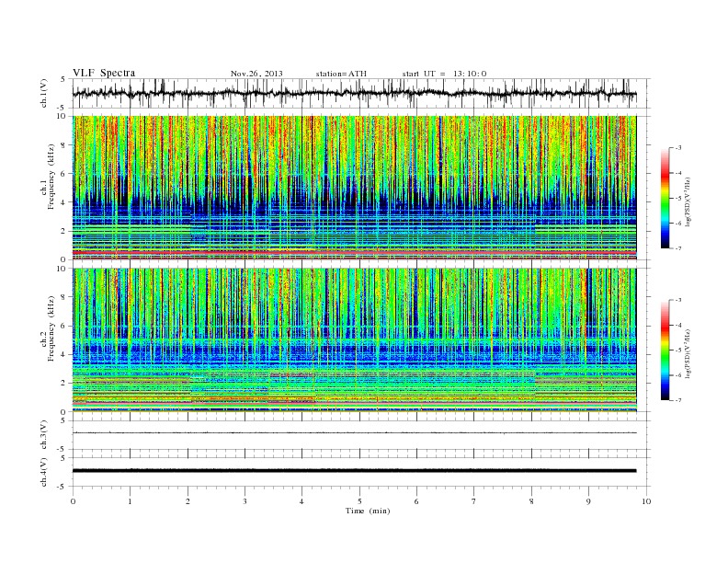Image resolution: width=728 pixels, height=563 pixels.
Task: Click the "1" minute tick on the bottom time axis
Action: [130, 501]
